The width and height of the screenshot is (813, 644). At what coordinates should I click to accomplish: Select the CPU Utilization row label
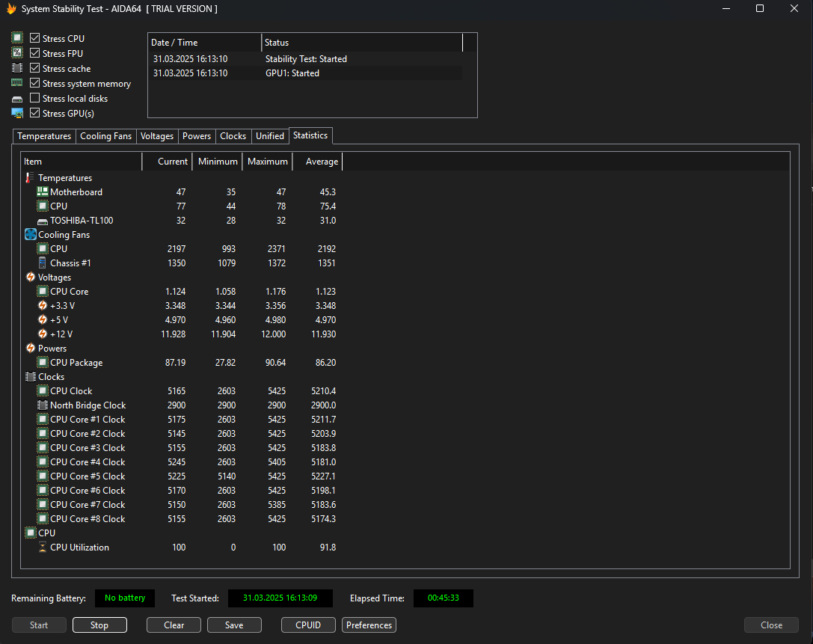click(x=80, y=547)
